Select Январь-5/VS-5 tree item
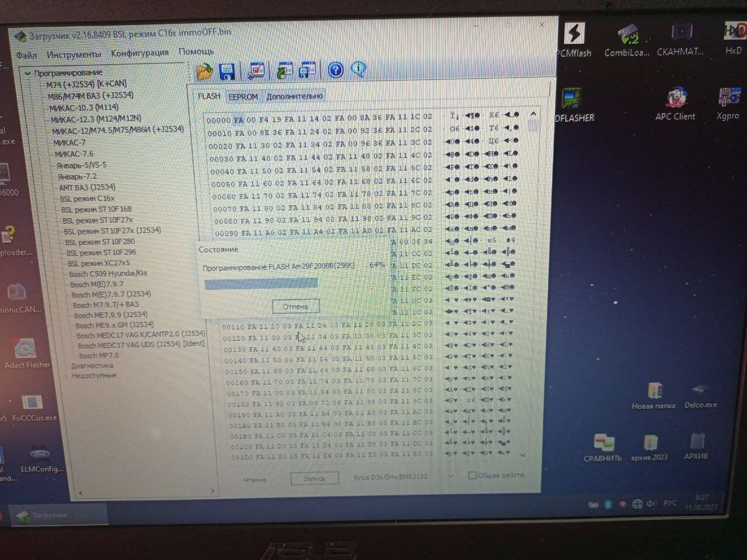The height and width of the screenshot is (560, 747). (81, 165)
